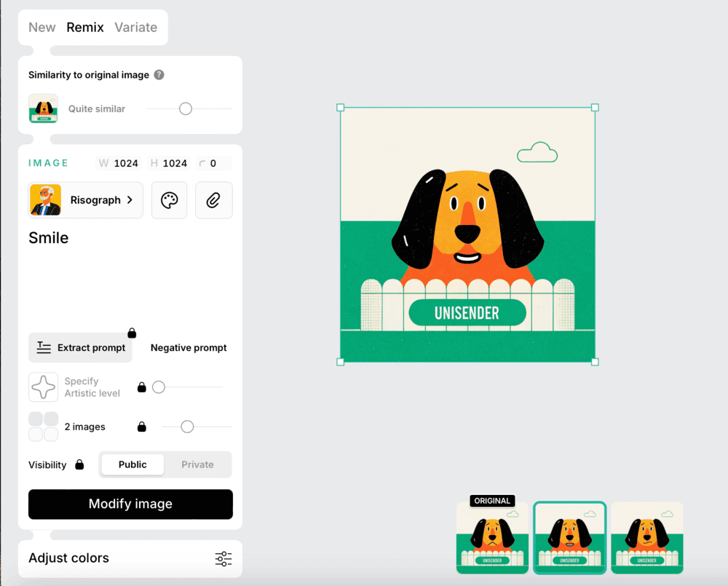Image resolution: width=728 pixels, height=586 pixels.
Task: Click the lock next to Visibility
Action: 80,464
